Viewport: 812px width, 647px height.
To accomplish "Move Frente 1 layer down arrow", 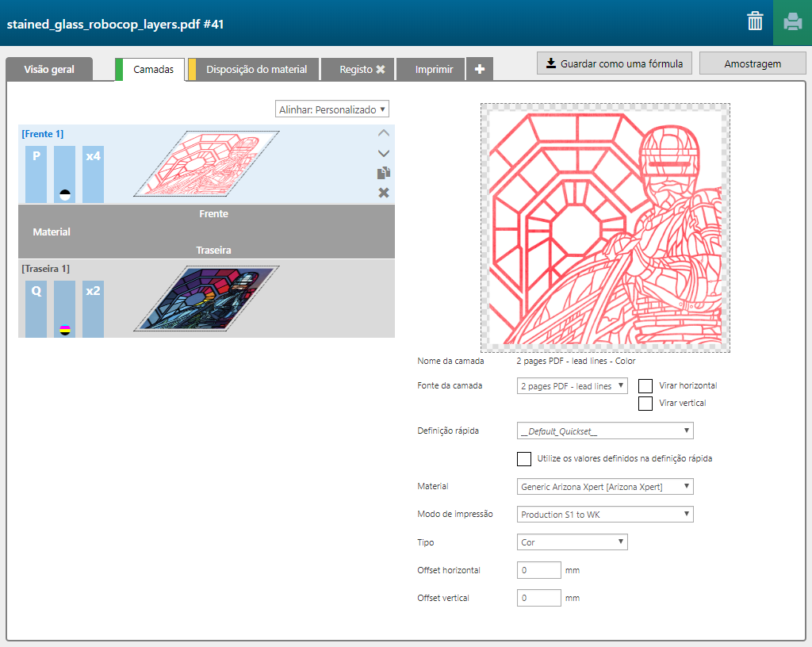I will point(384,153).
